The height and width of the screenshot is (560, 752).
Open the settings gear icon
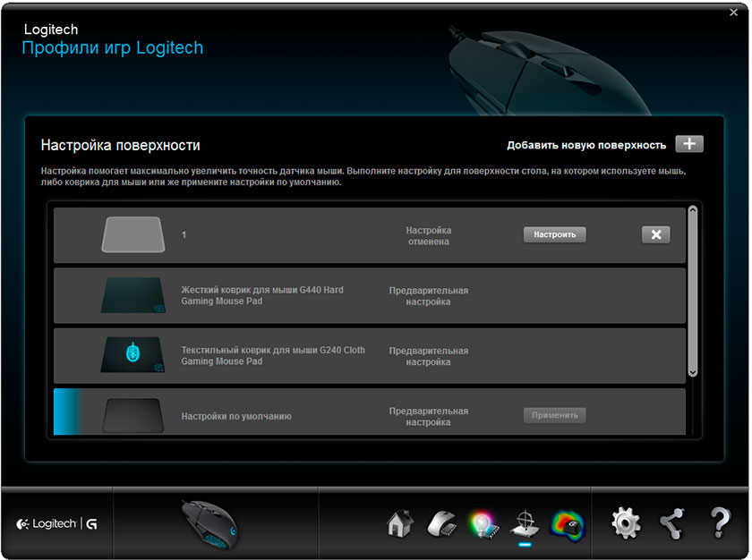coord(626,522)
